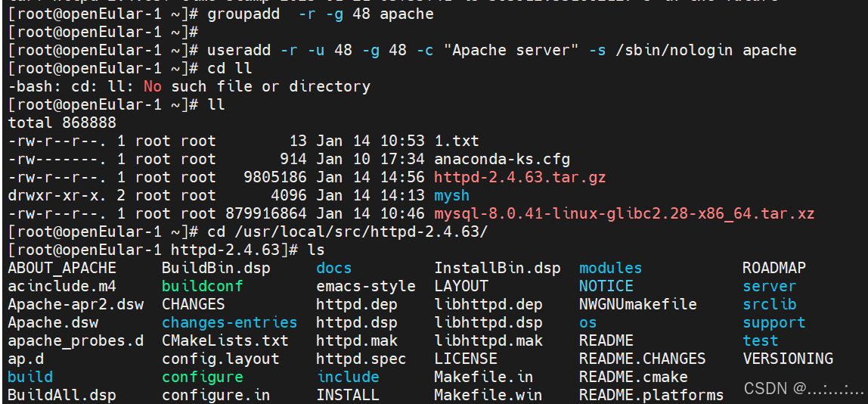
Task: Select httpd-2.4.63.tar.gz archive name
Action: tap(519, 177)
